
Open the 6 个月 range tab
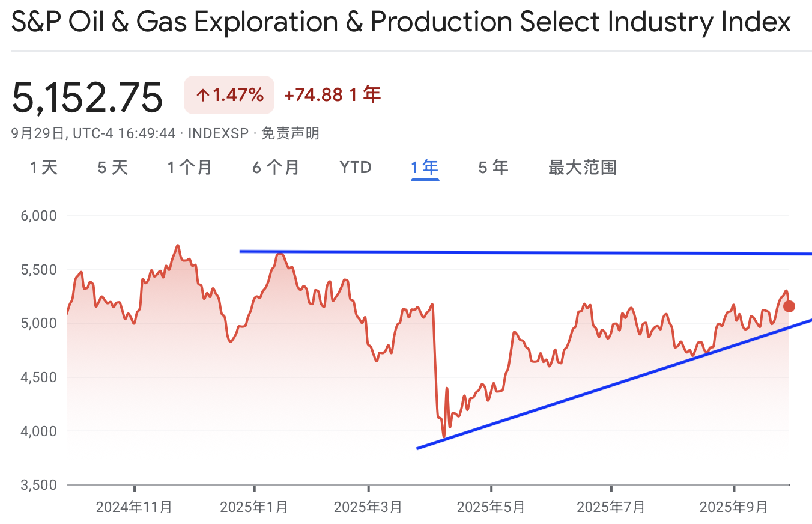[x=276, y=167]
